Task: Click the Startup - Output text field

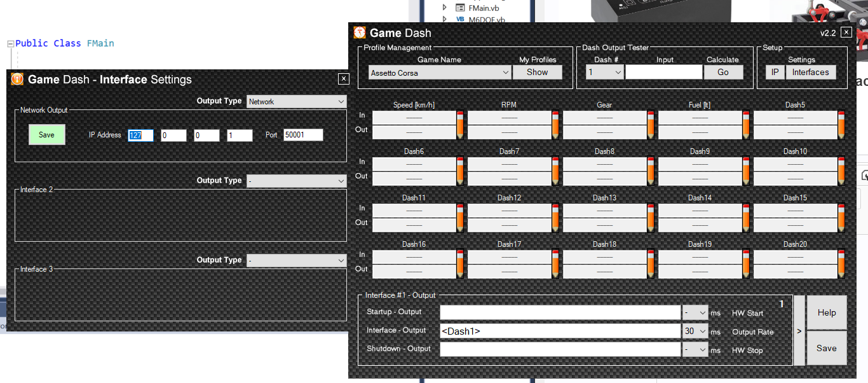Action: coord(560,312)
